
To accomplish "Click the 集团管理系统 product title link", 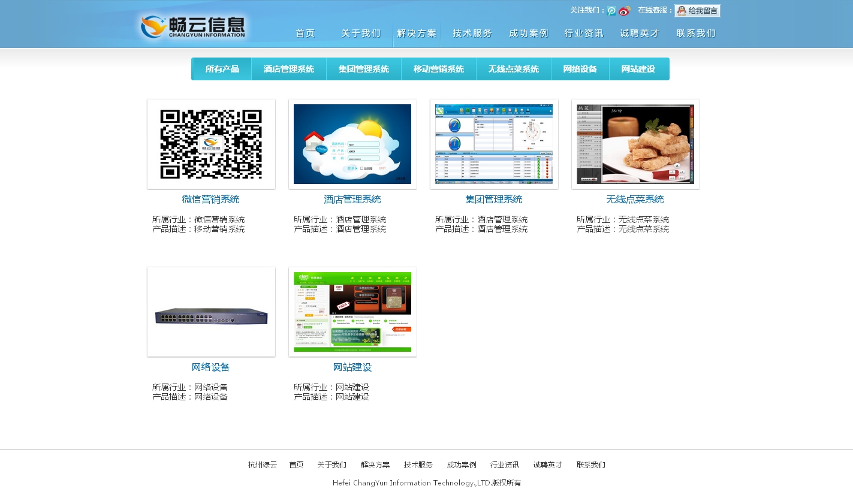I will tap(494, 200).
